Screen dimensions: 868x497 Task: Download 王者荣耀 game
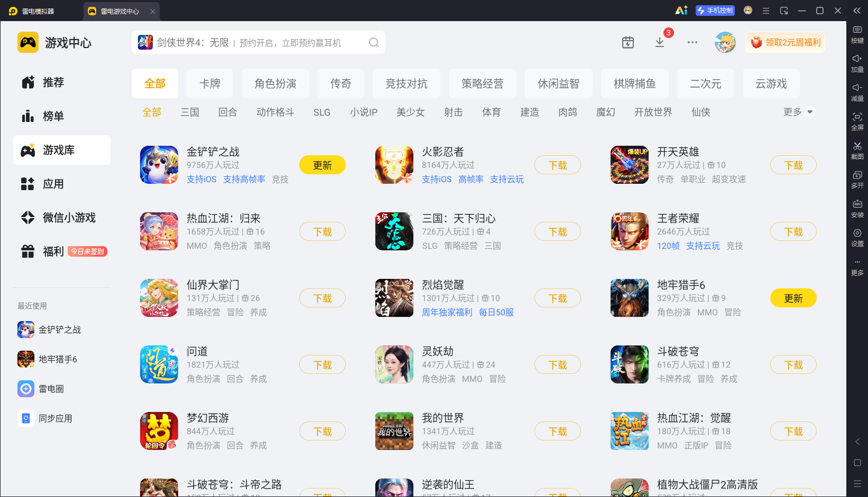click(x=793, y=232)
